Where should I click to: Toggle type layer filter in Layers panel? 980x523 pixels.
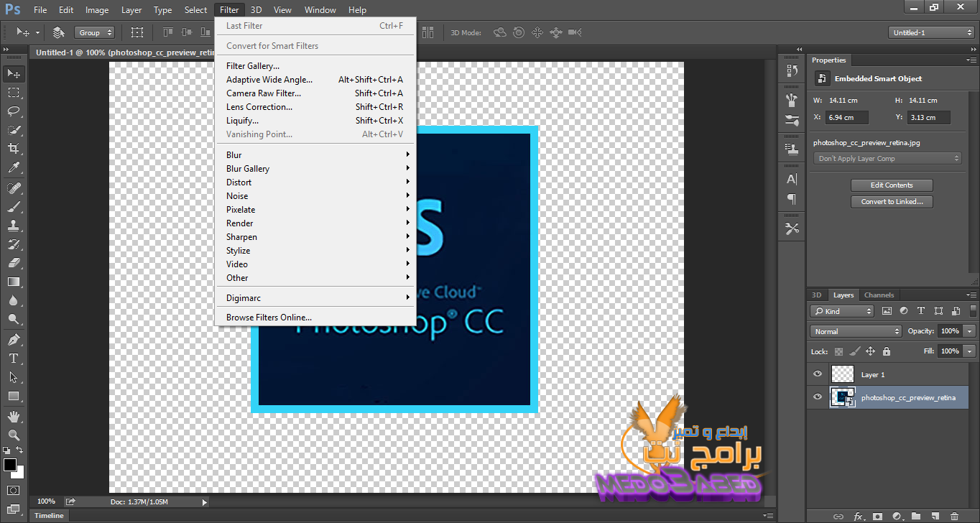921,311
